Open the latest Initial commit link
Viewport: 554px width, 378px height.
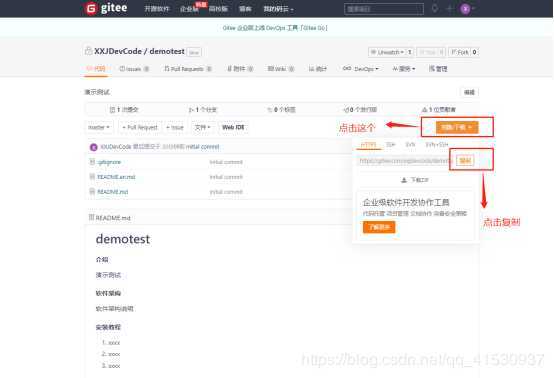click(202, 147)
